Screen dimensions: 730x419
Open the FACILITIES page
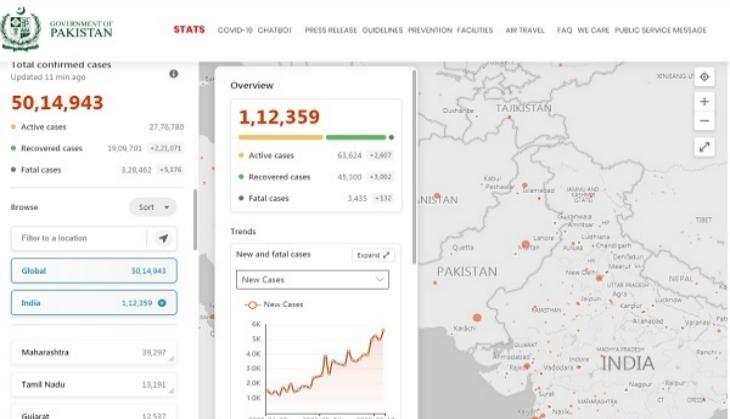coord(475,30)
